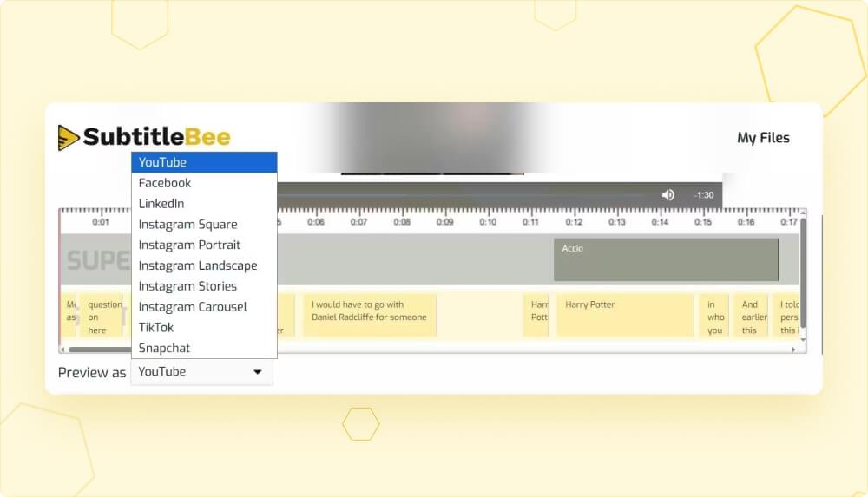
Task: Click the left scroll arrow of timeline
Action: (63, 350)
